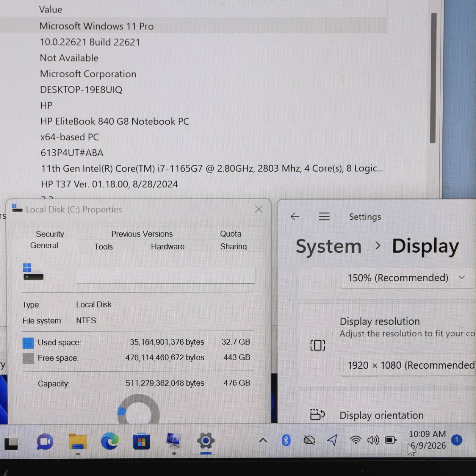Image resolution: width=476 pixels, height=476 pixels.
Task: Open Microsoft Store from taskbar
Action: pyautogui.click(x=142, y=441)
